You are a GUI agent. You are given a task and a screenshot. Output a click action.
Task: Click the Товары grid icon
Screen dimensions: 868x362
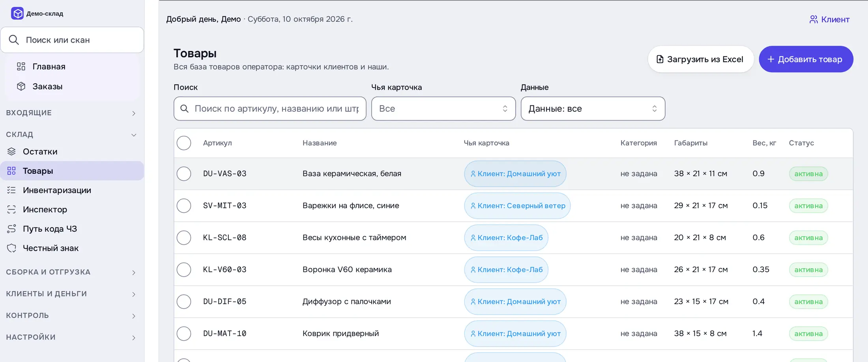pyautogui.click(x=11, y=171)
